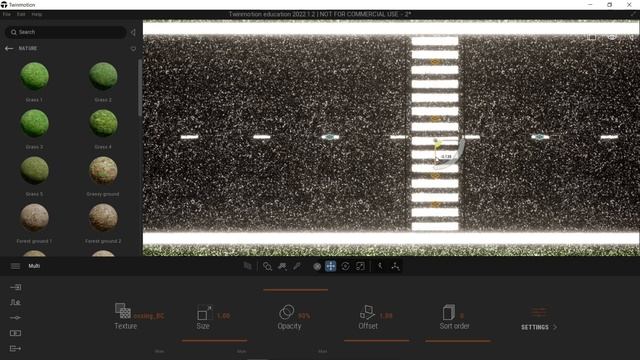Screen dimensions: 640x360
Task: Pick the Grass 4 material
Action: (x=103, y=123)
